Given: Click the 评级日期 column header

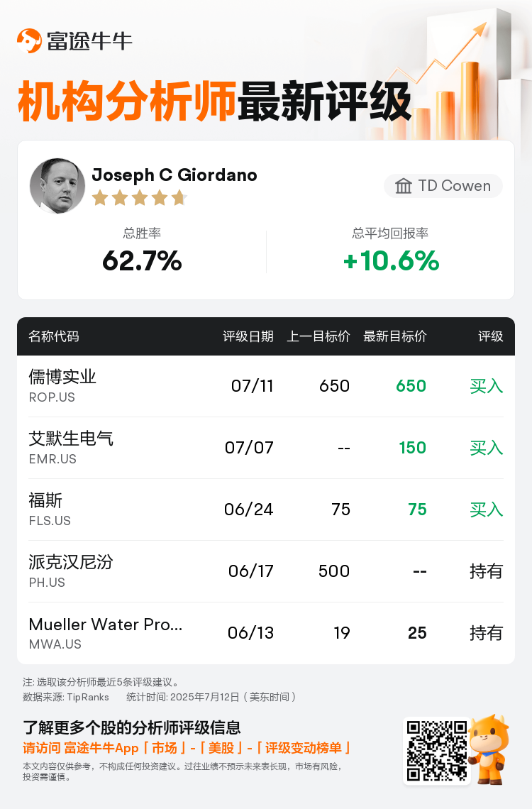Looking at the screenshot, I should pos(248,336).
